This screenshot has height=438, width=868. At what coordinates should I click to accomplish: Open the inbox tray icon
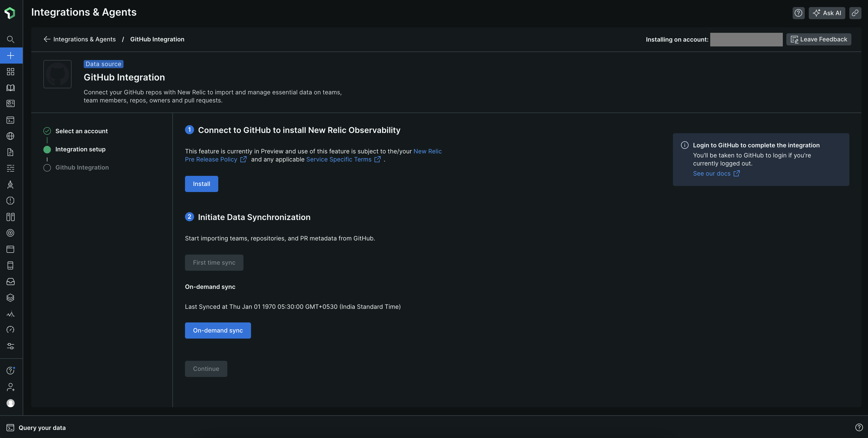pos(10,281)
